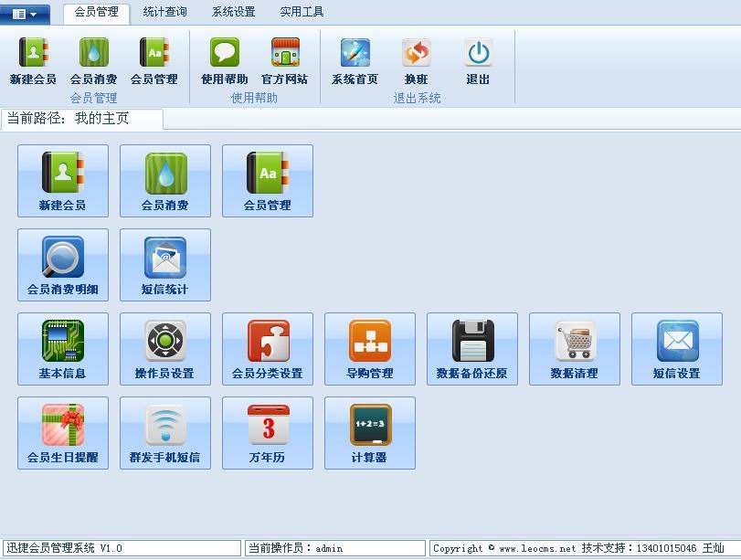
Task: Click the 换班 shift-change toolbar icon
Action: click(416, 60)
